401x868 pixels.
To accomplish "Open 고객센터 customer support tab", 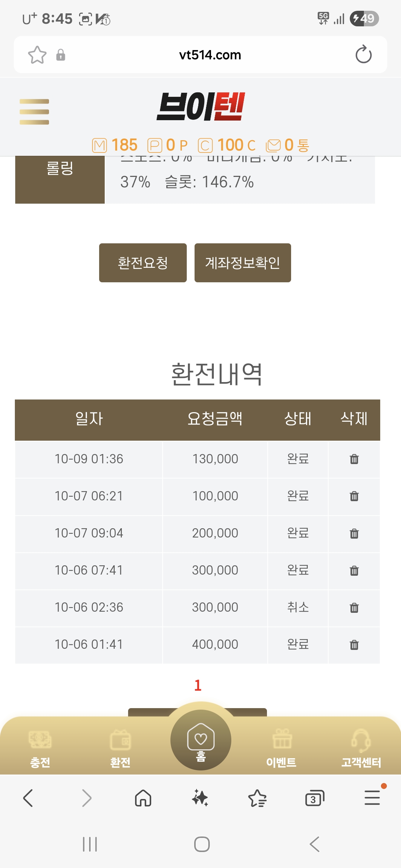I will 361,748.
